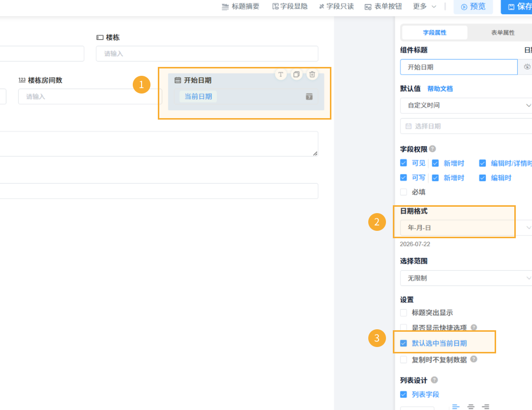Screen dimensions: 532x410
Task: Click the 2026-07-22 date format example text
Action: coord(415,244)
